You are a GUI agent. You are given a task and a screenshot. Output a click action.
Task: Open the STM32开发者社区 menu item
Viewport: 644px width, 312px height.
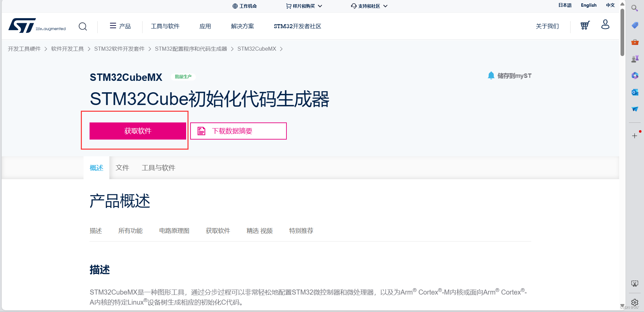[x=298, y=26]
